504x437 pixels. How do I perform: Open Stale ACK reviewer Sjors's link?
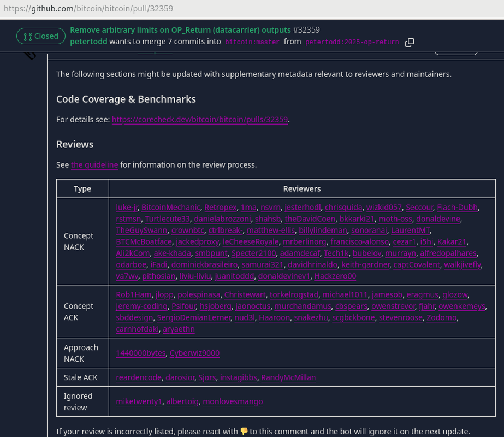tap(207, 378)
